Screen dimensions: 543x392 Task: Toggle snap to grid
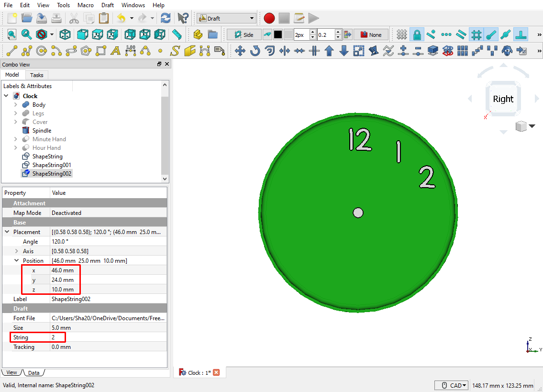click(477, 34)
